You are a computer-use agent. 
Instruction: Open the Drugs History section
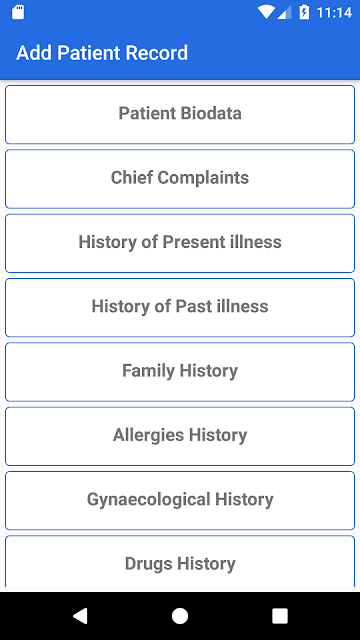tap(180, 561)
